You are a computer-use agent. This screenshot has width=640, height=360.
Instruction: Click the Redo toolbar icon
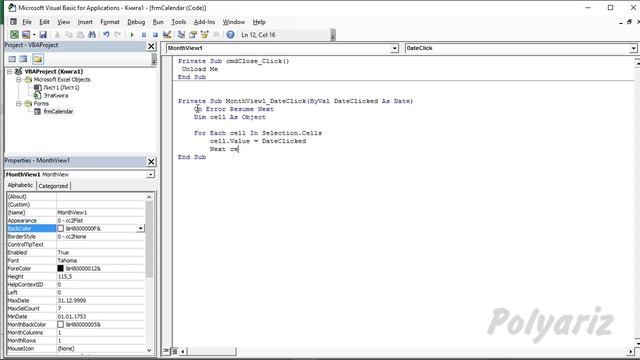click(x=118, y=35)
